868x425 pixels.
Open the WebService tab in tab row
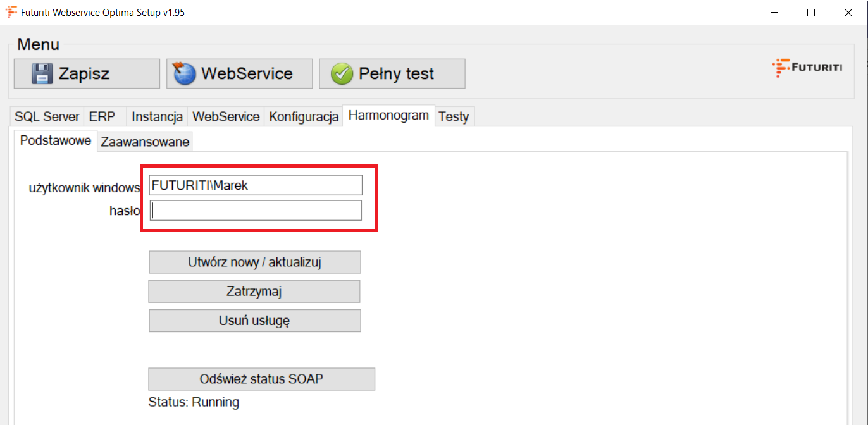[x=226, y=116]
